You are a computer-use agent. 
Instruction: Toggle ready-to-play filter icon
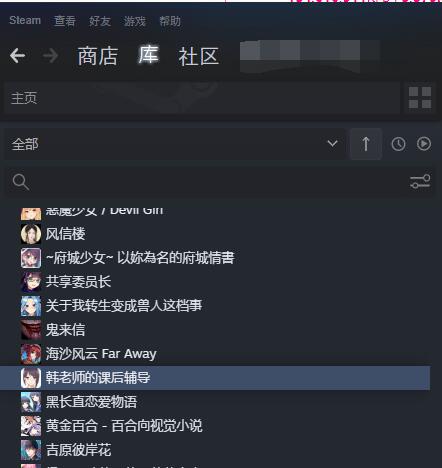coord(424,144)
